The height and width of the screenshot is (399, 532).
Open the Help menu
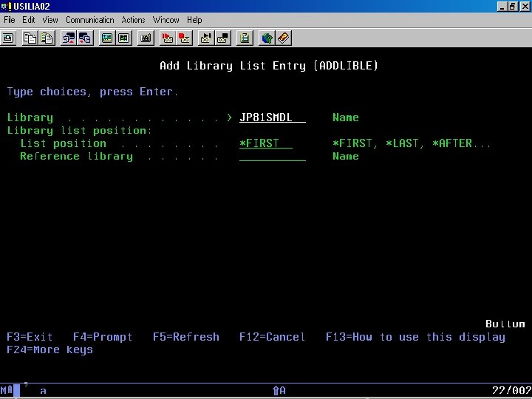(194, 20)
